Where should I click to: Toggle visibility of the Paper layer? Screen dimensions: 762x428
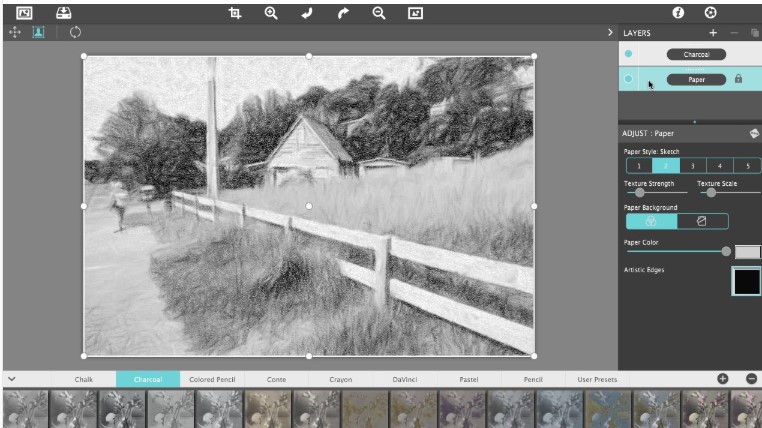click(x=628, y=79)
